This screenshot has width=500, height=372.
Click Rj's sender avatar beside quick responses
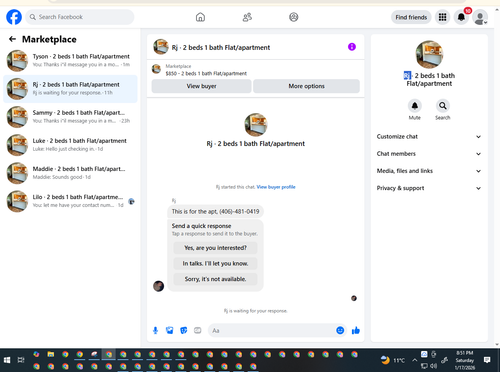click(x=158, y=286)
